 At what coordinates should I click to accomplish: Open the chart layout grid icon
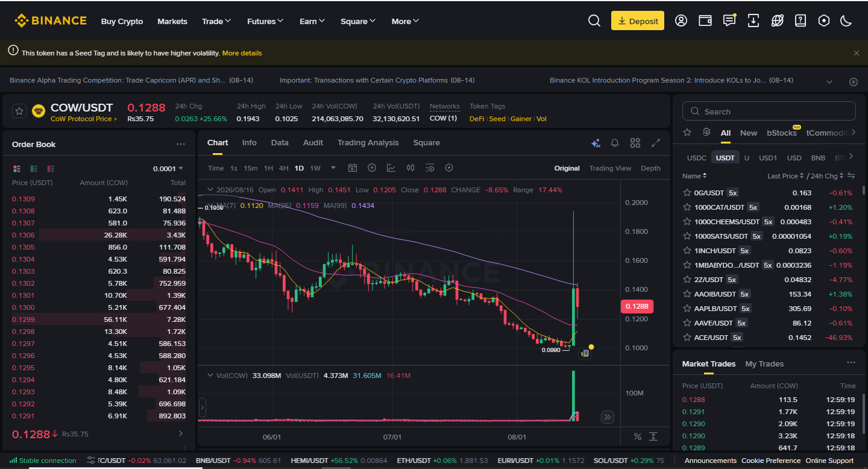pyautogui.click(x=635, y=143)
